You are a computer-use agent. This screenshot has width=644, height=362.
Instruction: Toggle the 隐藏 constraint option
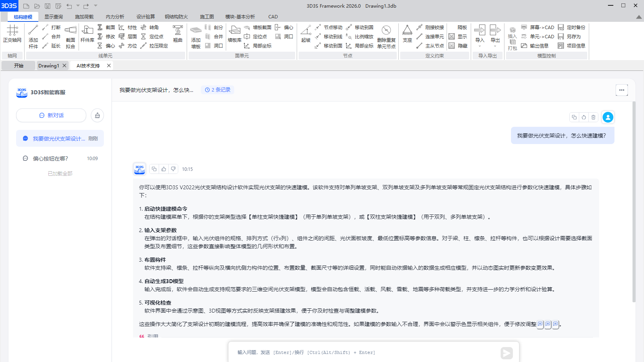458,46
